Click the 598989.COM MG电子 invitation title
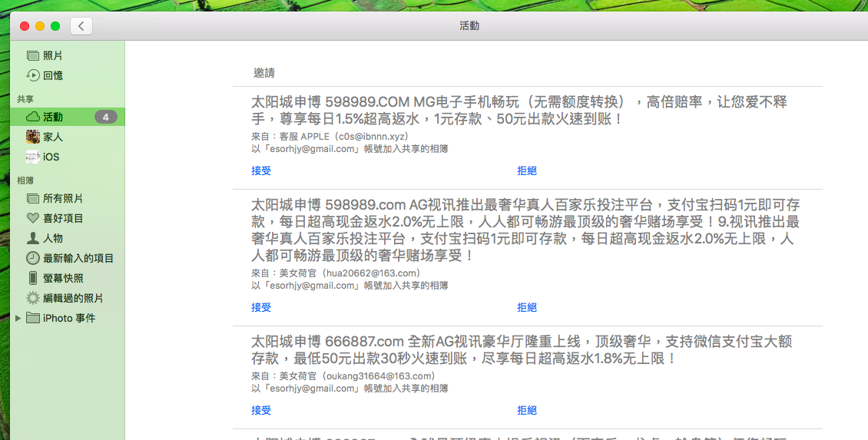Image resolution: width=868 pixels, height=440 pixels. tap(519, 110)
